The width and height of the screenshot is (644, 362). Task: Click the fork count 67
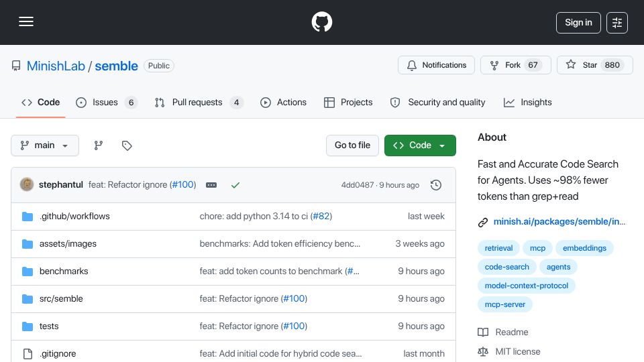point(533,65)
